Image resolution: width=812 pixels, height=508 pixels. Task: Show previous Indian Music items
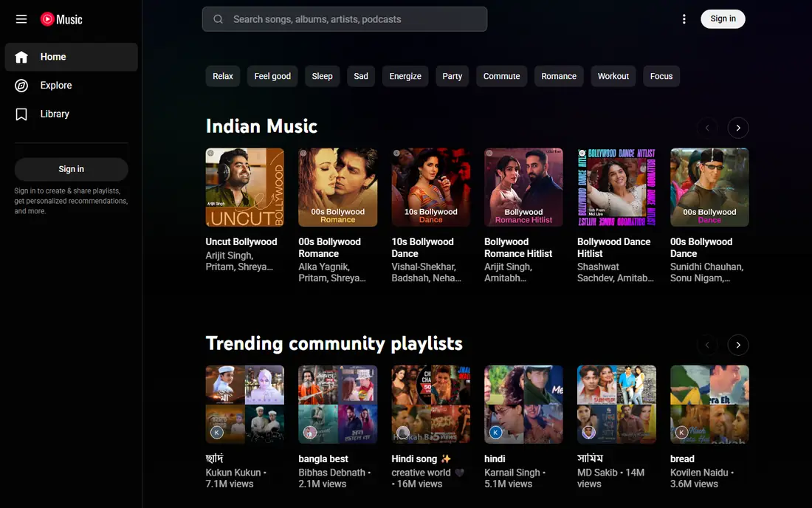707,128
